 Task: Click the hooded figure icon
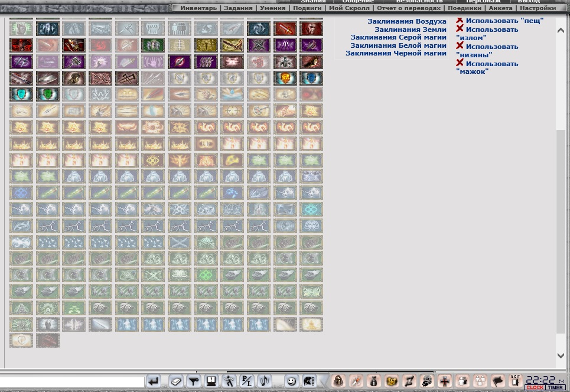338,381
